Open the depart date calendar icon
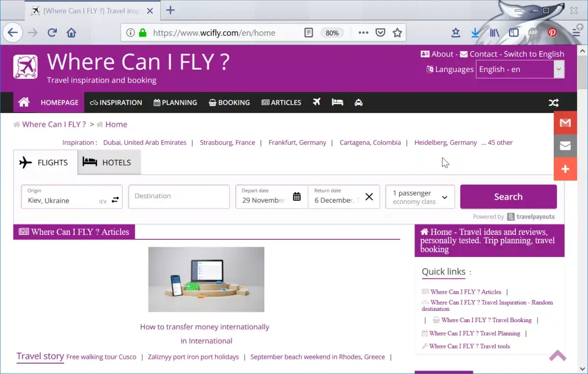The image size is (588, 374). pyautogui.click(x=296, y=196)
